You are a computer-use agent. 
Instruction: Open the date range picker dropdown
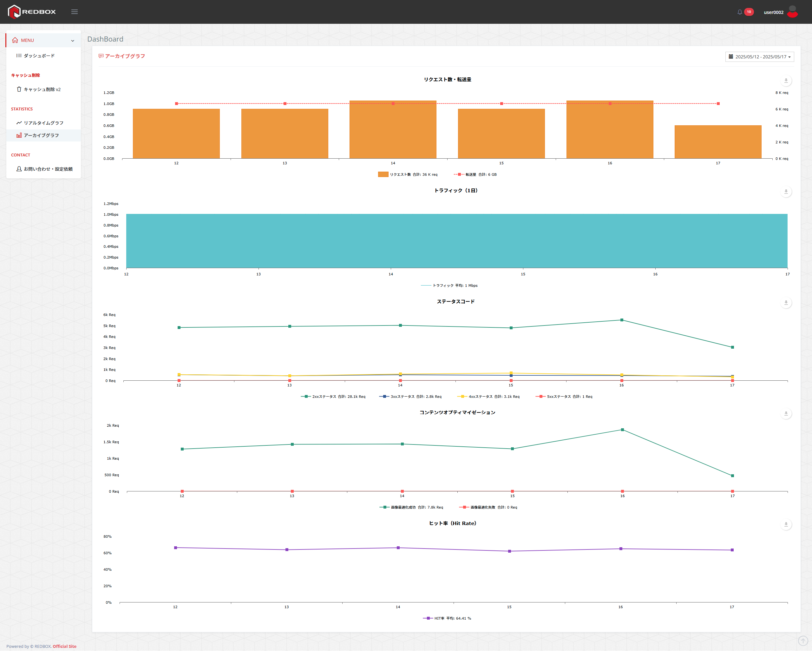point(759,57)
